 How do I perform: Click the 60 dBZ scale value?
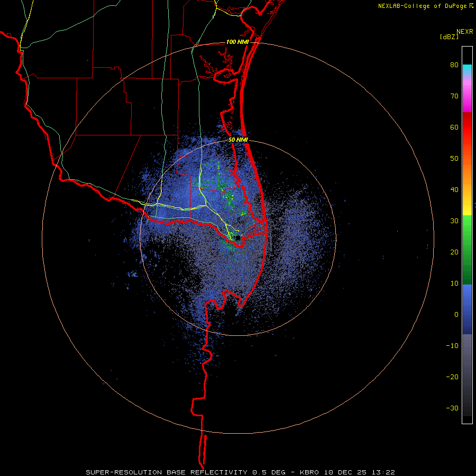454,127
